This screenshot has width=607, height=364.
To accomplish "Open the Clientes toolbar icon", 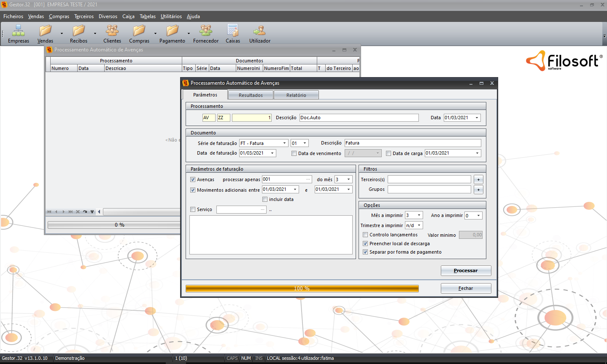I will 112,31.
